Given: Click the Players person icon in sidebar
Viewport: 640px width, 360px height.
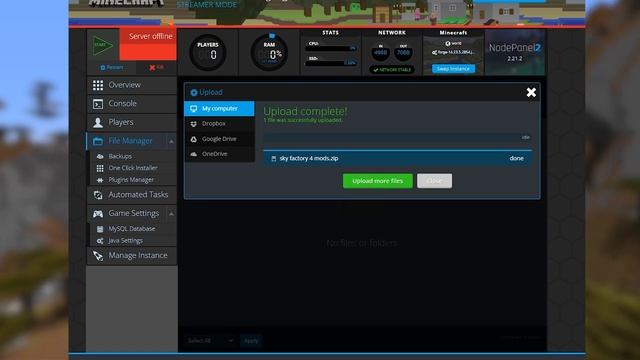Looking at the screenshot, I should [x=98, y=122].
